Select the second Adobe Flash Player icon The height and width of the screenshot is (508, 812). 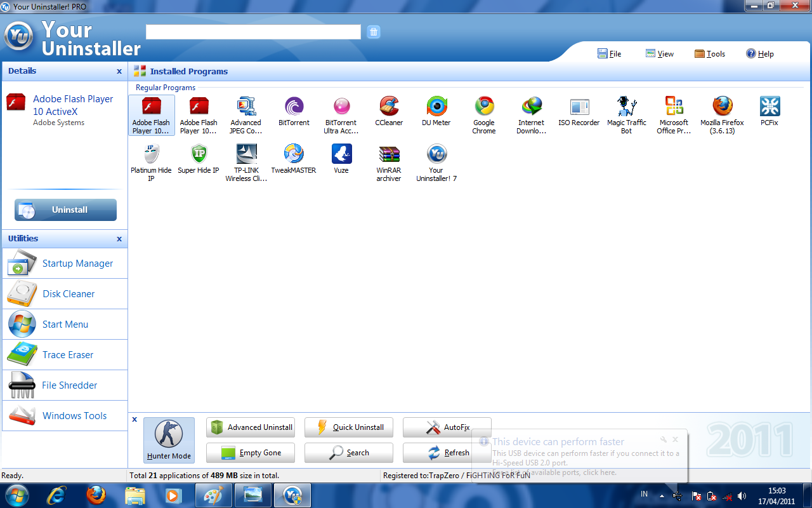click(199, 116)
